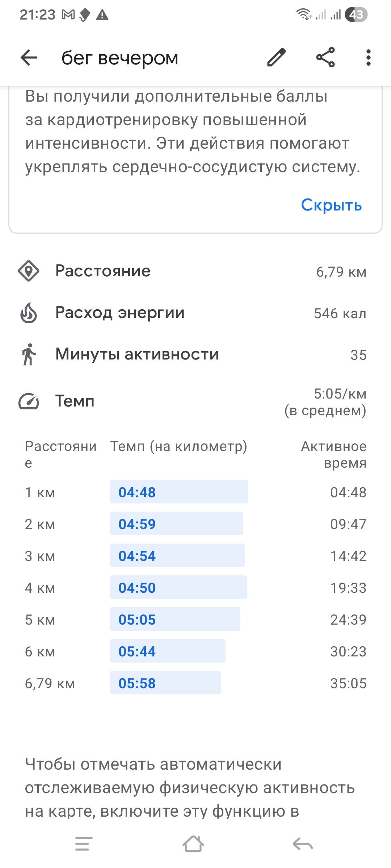391x868 pixels.
Task: Select the Расход энергии row
Action: tap(195, 313)
